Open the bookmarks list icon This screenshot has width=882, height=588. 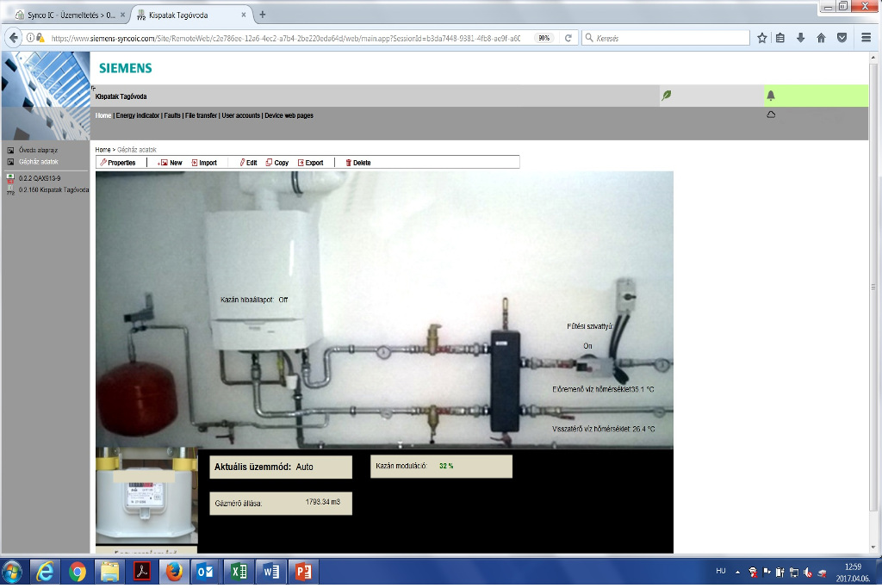(x=780, y=38)
